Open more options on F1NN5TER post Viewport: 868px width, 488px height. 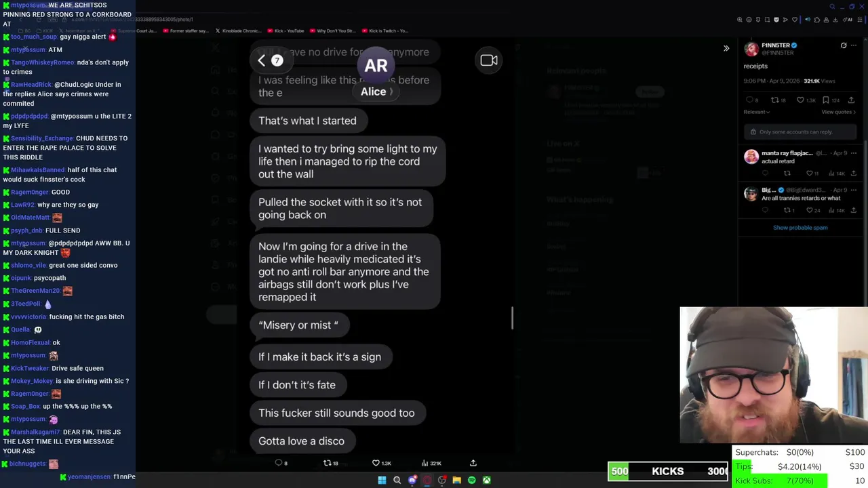(854, 45)
